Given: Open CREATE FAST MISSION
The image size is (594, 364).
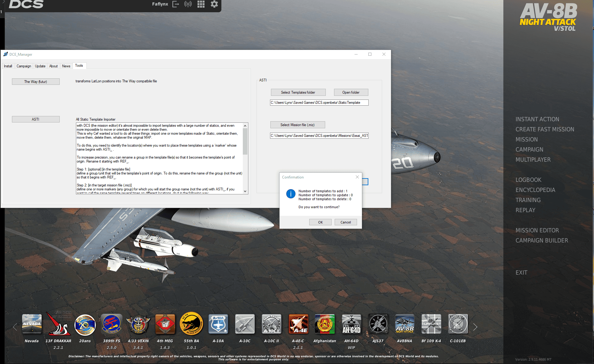Looking at the screenshot, I should pyautogui.click(x=545, y=129).
